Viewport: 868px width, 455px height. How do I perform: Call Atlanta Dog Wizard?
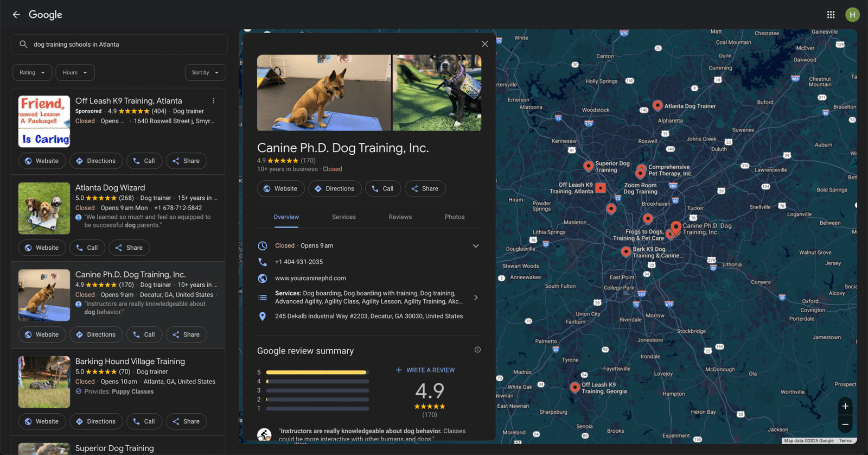(x=87, y=248)
